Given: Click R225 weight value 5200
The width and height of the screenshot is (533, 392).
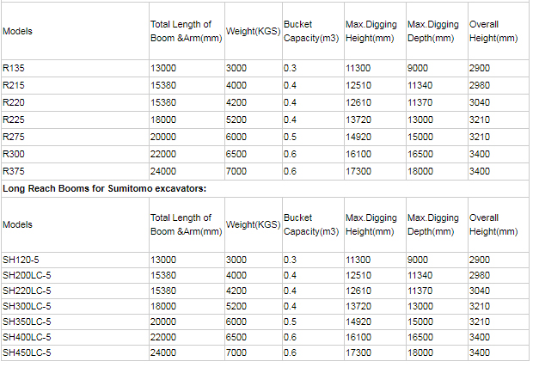Looking at the screenshot, I should click(x=236, y=119).
